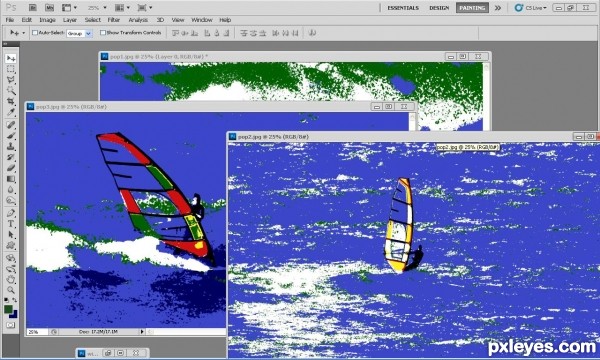Reset to default foreground and background colors

pyautogui.click(x=6, y=300)
